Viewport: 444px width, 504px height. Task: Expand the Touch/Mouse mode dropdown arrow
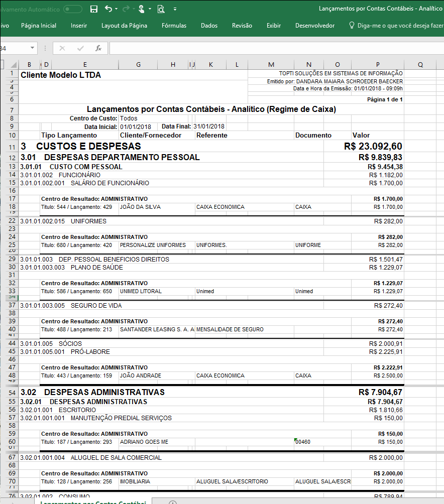click(150, 9)
